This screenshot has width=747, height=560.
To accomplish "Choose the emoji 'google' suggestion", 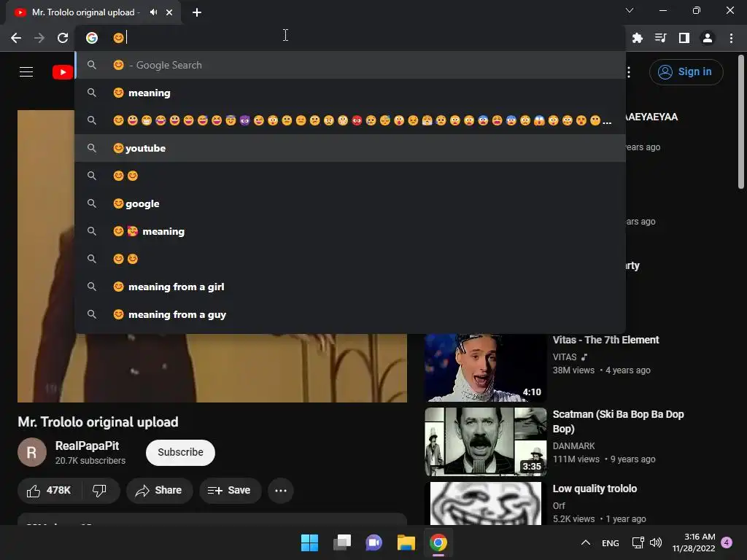I will 349,204.
